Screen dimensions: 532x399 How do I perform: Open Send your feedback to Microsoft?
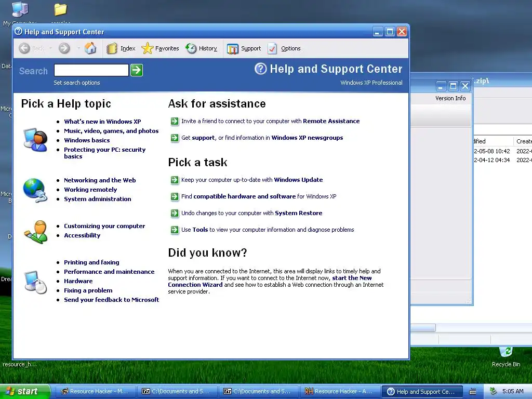point(111,300)
